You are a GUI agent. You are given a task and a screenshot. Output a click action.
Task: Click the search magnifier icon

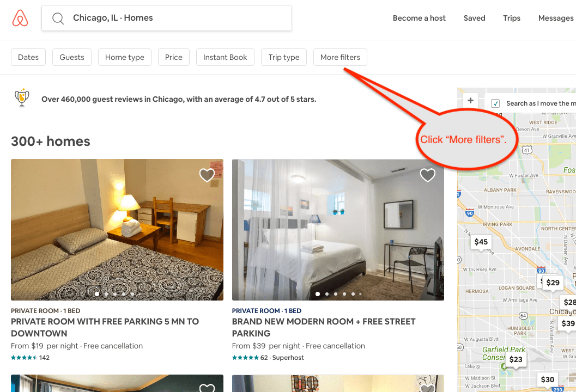58,18
